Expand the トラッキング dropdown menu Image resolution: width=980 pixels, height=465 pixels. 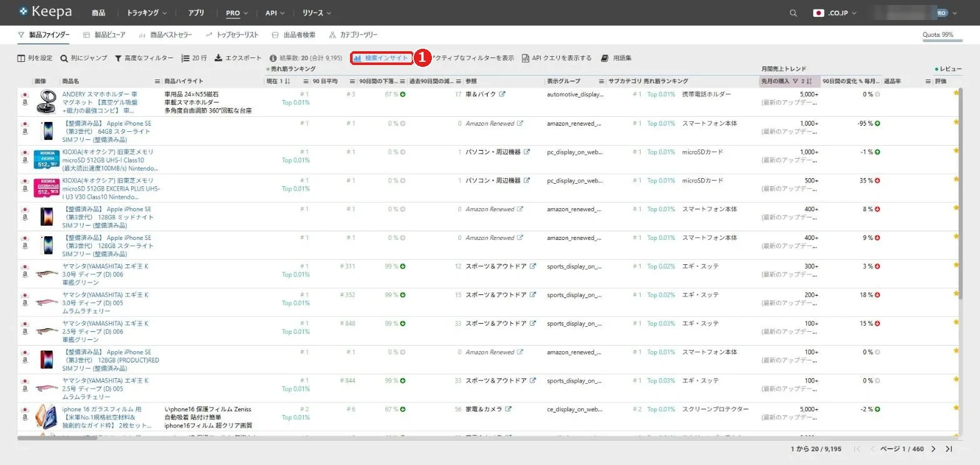coord(147,12)
